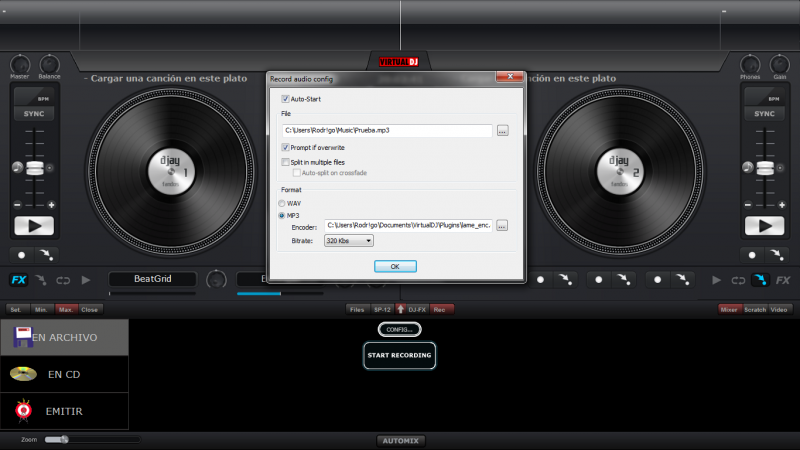The width and height of the screenshot is (800, 450).
Task: Click the left effect play triangle
Action: (x=86, y=280)
